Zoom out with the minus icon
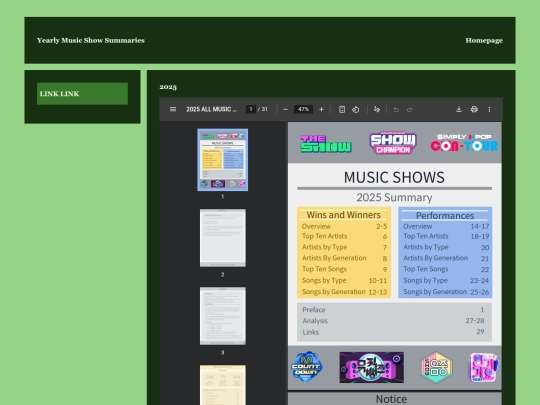 click(285, 109)
